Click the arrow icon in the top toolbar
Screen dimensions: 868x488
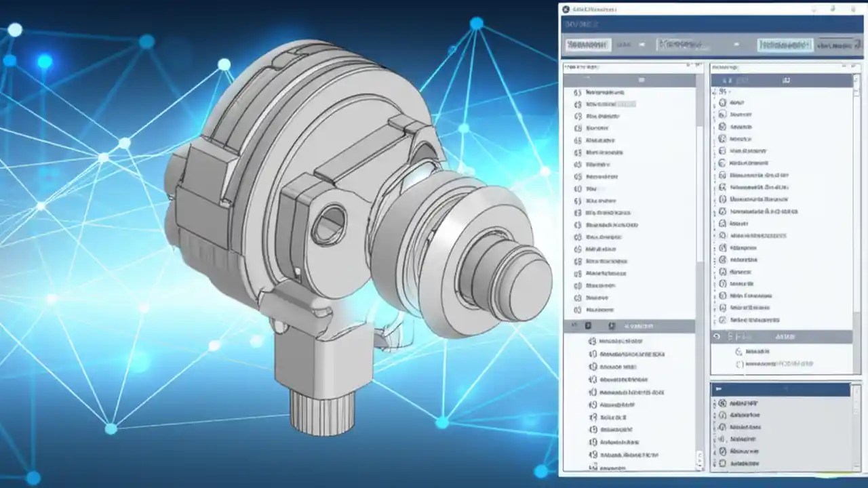click(641, 44)
